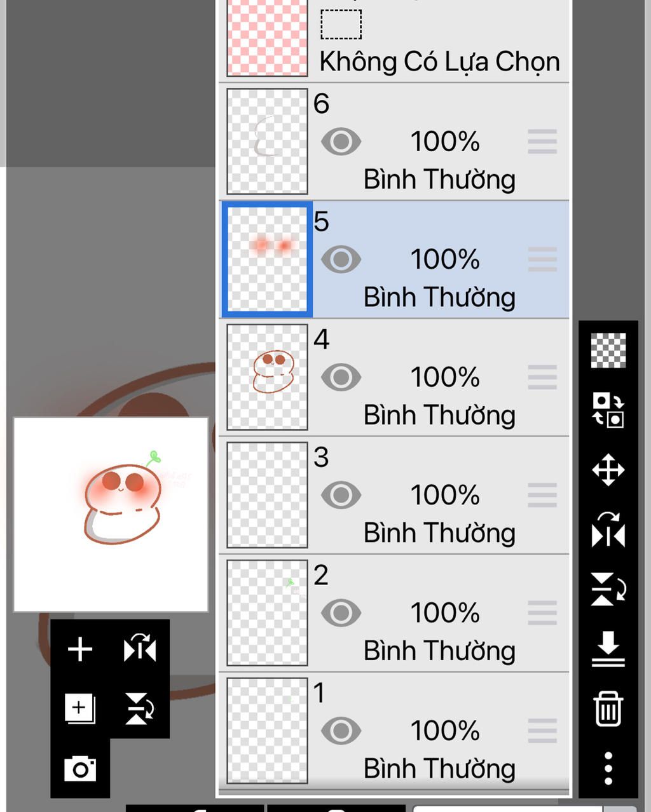Tap the checkerboard transparency icon in sidebar
Screen dimensions: 651x812
pos(608,350)
